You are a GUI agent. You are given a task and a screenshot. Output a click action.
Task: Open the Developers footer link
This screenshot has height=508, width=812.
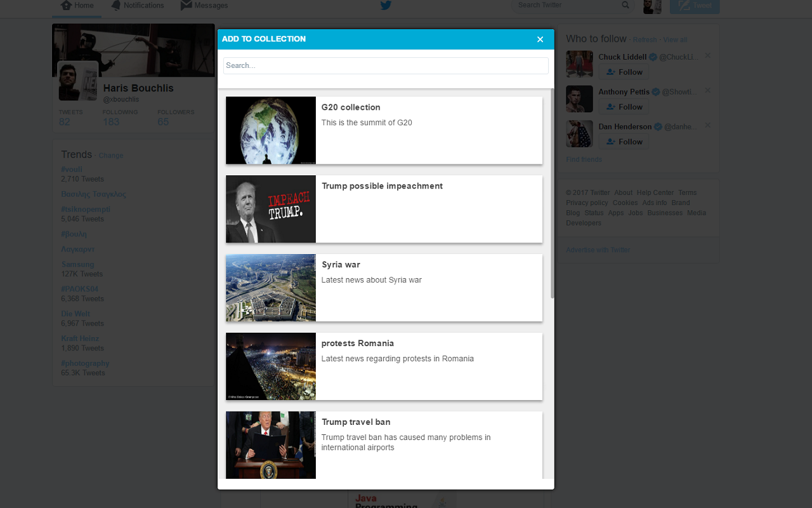(584, 224)
